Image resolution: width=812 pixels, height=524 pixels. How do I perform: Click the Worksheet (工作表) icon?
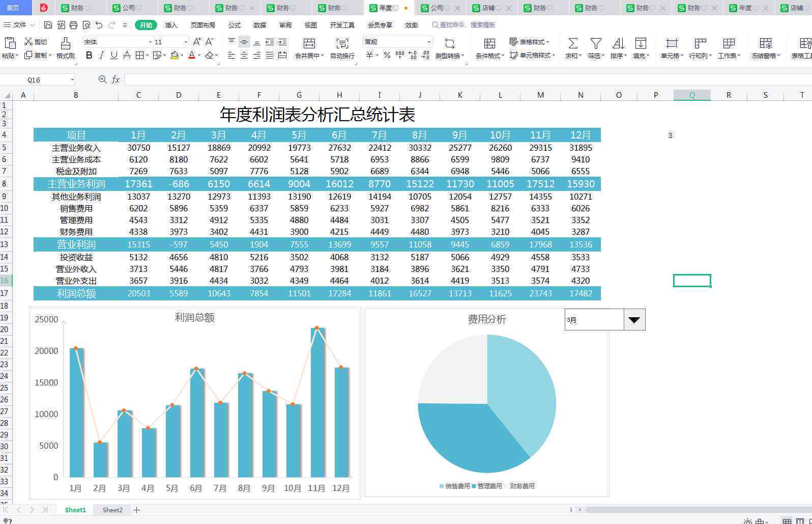(x=729, y=44)
